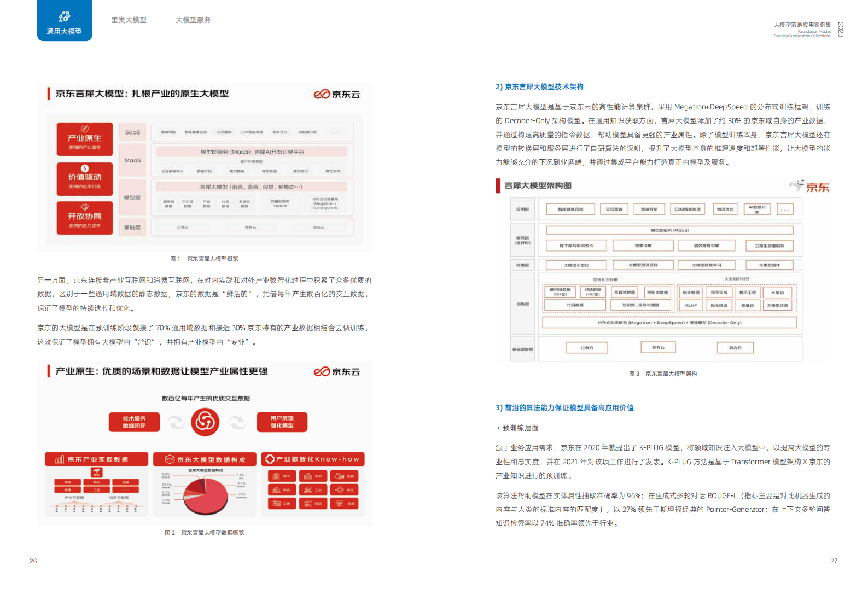Click cycle arrows beside 用户反馈 box
Viewport: 868px width, 589px height.
(x=237, y=422)
